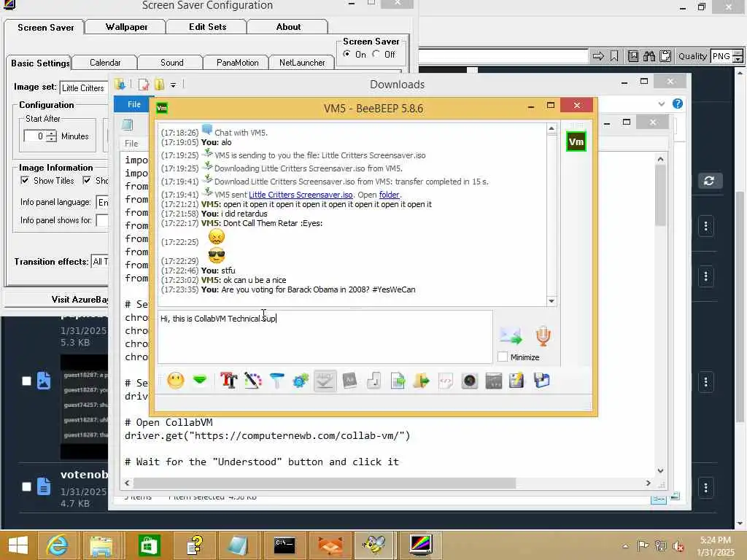Turn the screen saver Off
Screen dimensions: 747x560
pyautogui.click(x=376, y=54)
